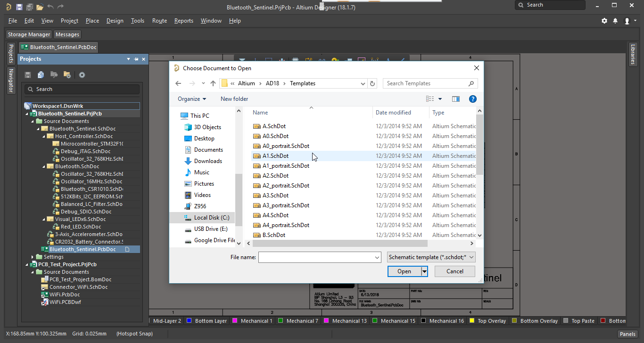Open Altium settings gear in the top right
The height and width of the screenshot is (343, 644).
[x=604, y=21]
